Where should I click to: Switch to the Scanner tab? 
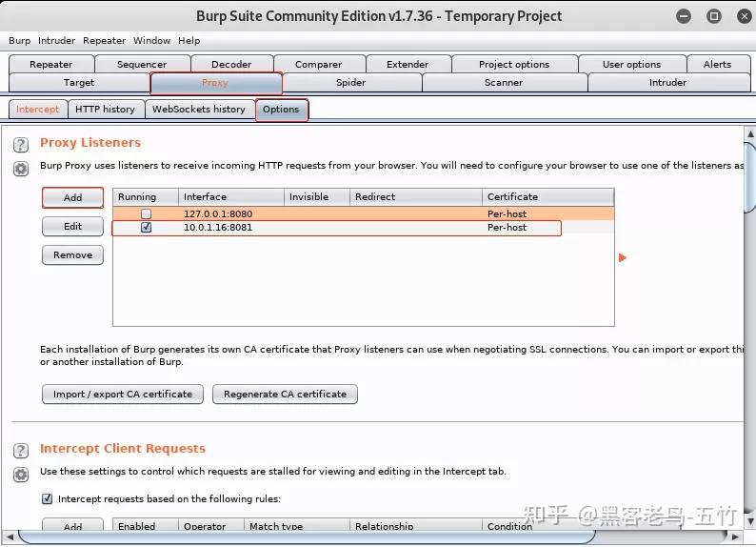(504, 83)
